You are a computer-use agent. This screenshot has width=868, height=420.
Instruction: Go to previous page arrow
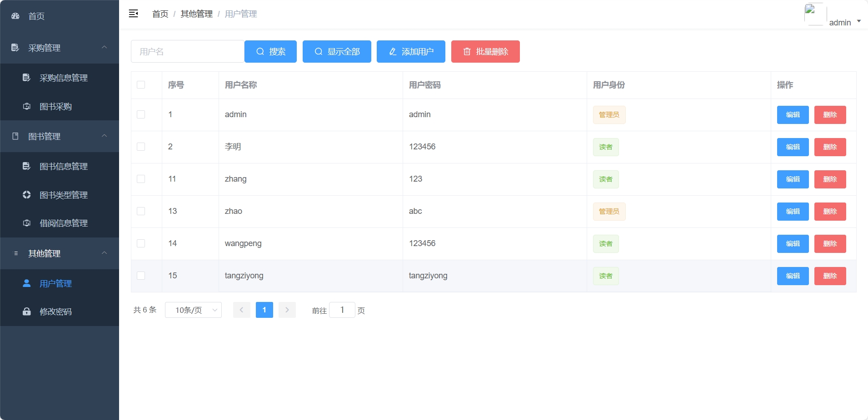point(242,310)
